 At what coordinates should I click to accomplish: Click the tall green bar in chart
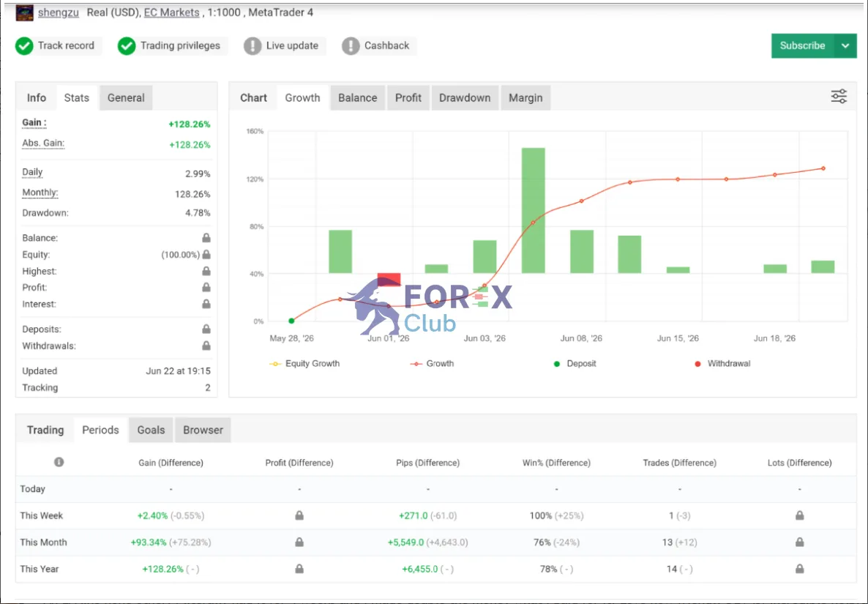click(533, 210)
